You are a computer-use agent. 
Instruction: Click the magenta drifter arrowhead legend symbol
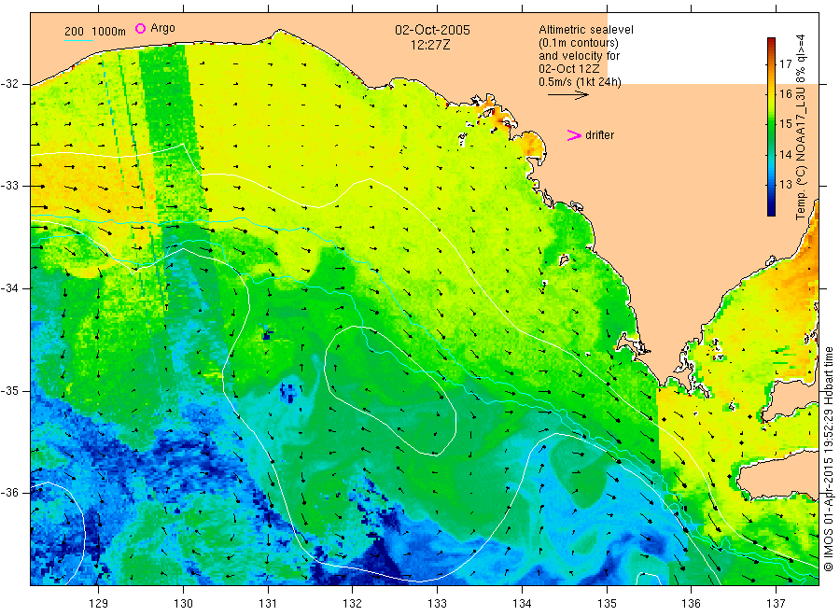point(574,135)
